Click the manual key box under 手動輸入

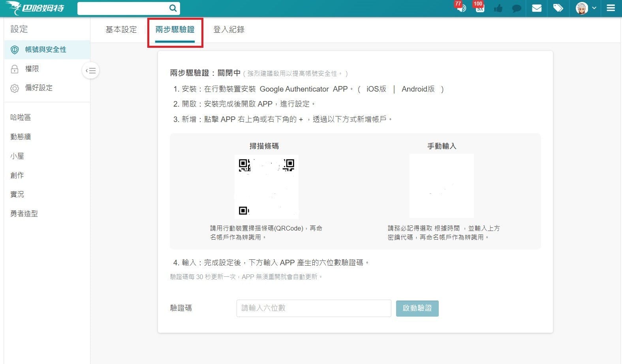tap(442, 186)
